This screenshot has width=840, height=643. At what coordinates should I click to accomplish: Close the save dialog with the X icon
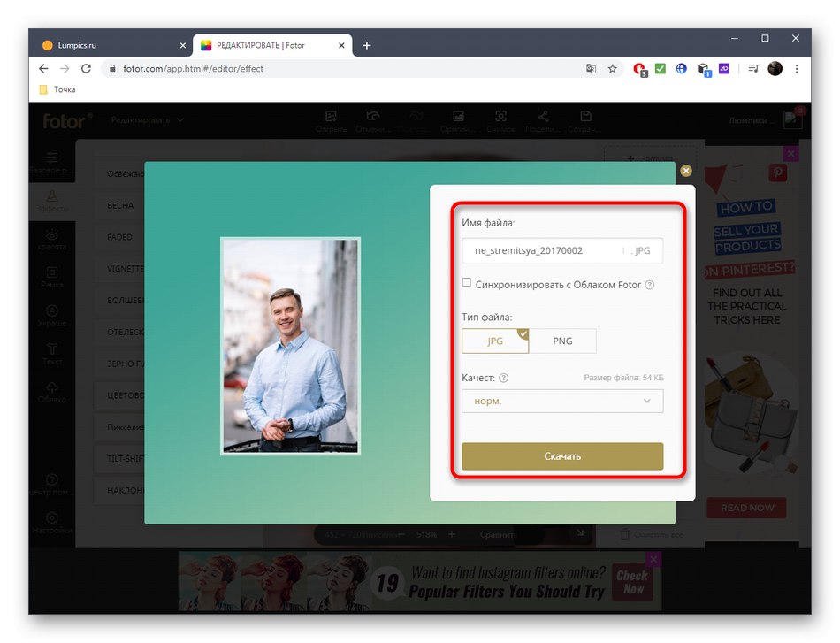686,171
